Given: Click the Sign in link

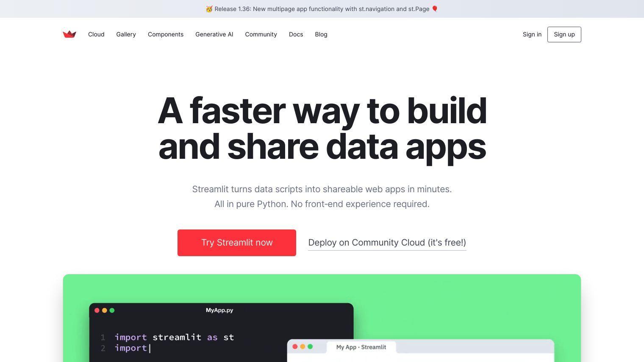Looking at the screenshot, I should tap(532, 34).
